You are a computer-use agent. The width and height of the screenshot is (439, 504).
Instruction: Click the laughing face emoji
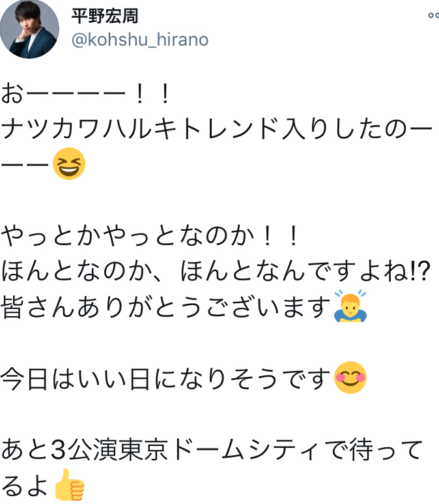[70, 163]
